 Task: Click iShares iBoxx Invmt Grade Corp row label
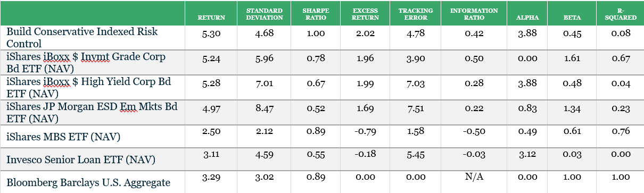pos(86,62)
